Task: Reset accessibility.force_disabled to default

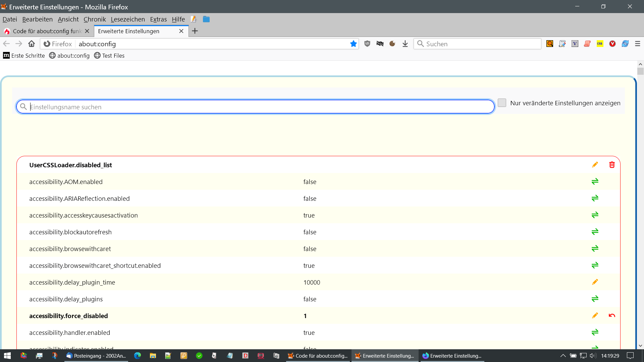Action: click(612, 316)
